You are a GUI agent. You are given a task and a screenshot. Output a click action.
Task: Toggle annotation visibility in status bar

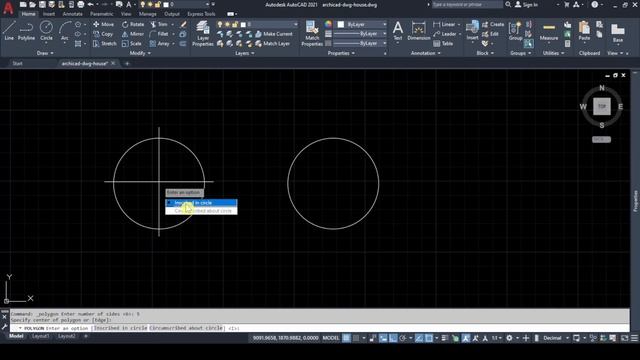(x=466, y=338)
